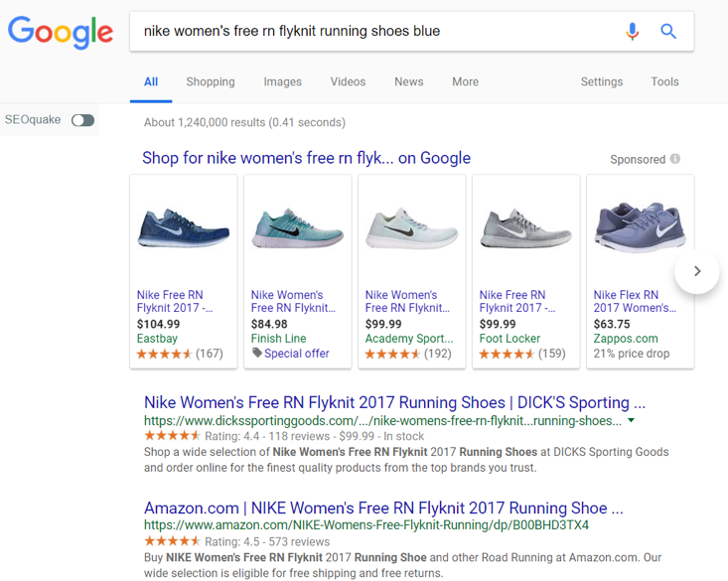Click the Sponsored info icon
Viewport: 728px width, 581px height.
[675, 159]
